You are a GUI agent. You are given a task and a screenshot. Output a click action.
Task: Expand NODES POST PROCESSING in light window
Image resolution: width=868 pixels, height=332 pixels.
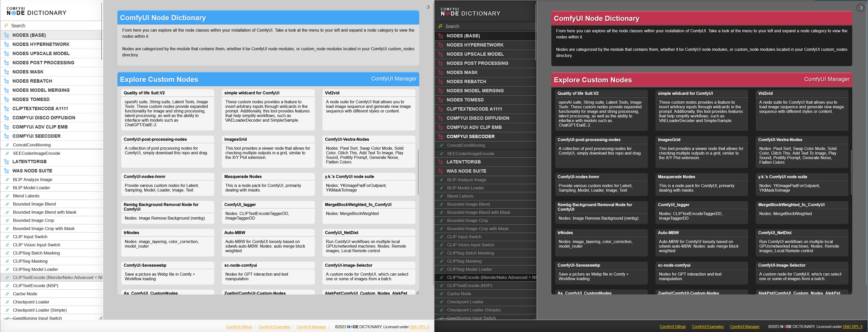click(x=51, y=62)
